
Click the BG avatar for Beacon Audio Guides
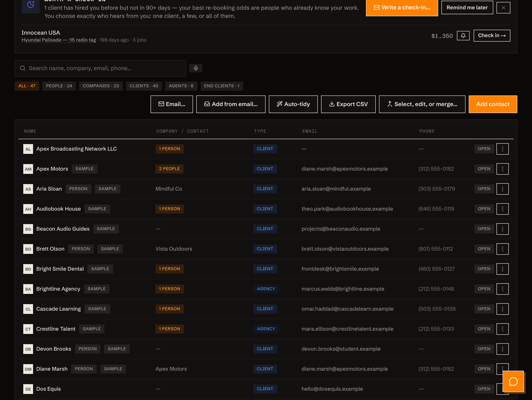[x=28, y=229]
